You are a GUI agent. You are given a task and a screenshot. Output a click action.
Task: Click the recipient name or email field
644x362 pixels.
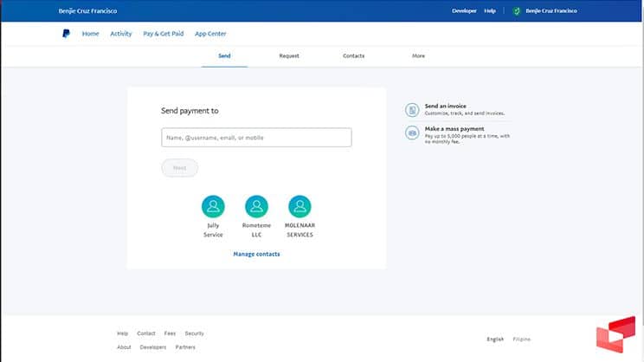[x=256, y=137]
